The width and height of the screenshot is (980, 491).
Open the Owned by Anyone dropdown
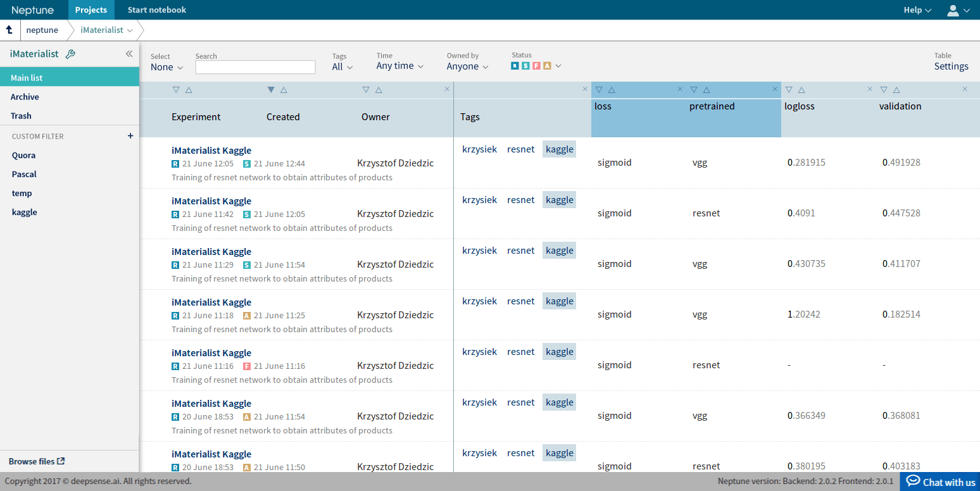468,66
